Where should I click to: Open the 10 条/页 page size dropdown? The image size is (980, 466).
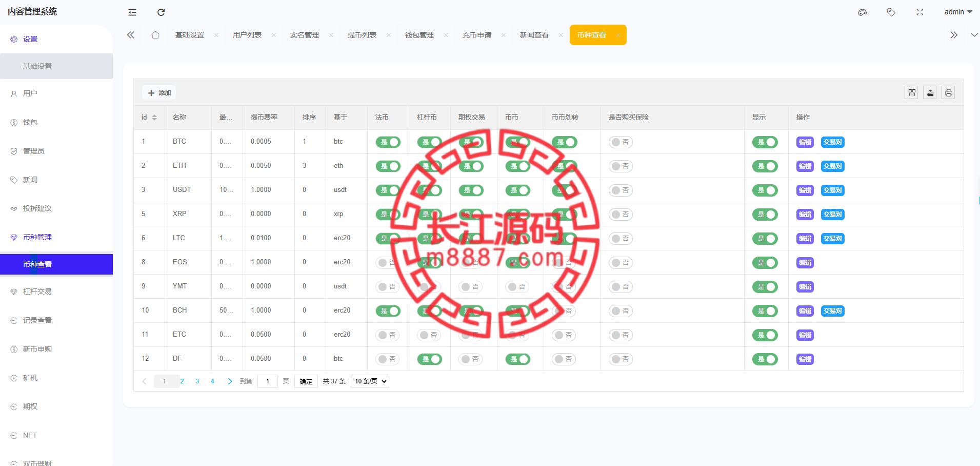(370, 381)
